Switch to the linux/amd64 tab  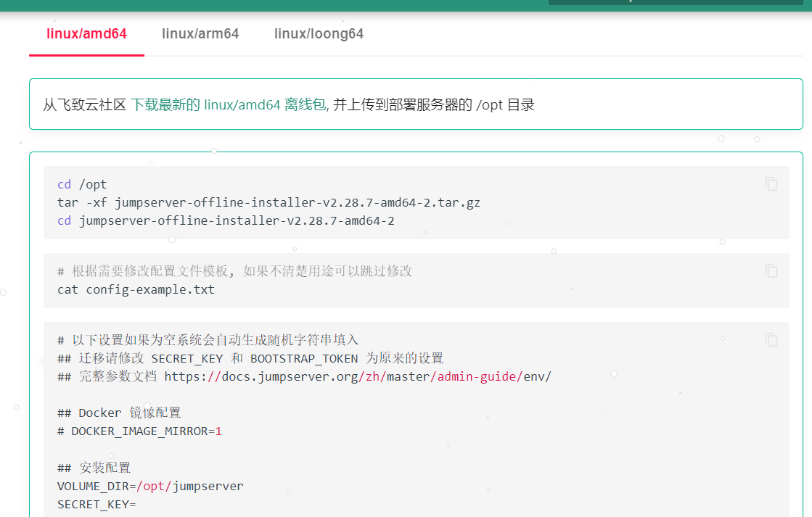[86, 33]
